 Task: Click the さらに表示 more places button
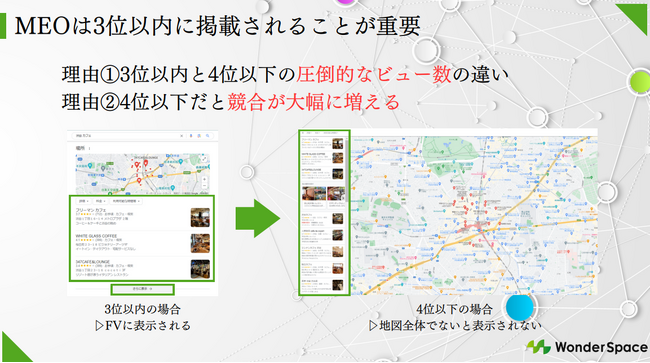(x=142, y=289)
